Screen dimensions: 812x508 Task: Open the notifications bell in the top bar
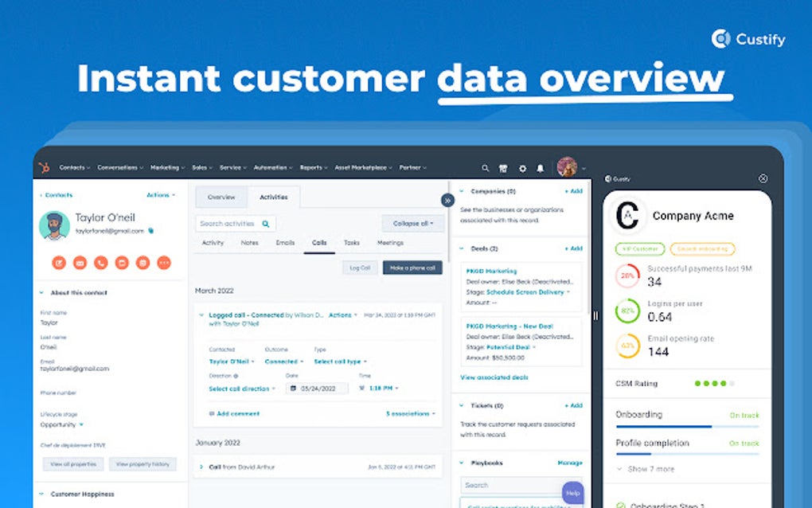click(x=540, y=168)
